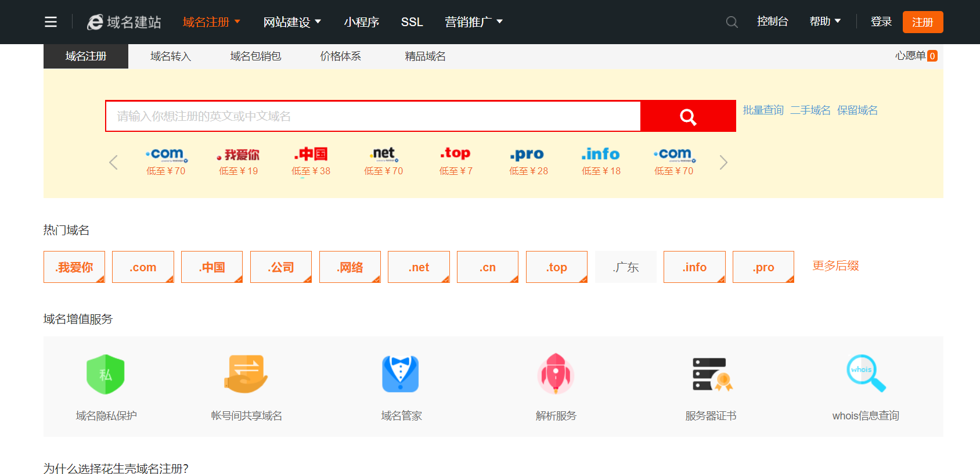The image size is (980, 474).
Task: Toggle the .com hot domain suffix
Action: tap(143, 267)
